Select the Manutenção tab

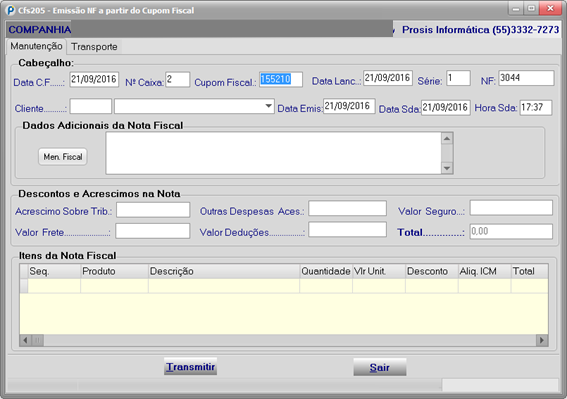(36, 46)
